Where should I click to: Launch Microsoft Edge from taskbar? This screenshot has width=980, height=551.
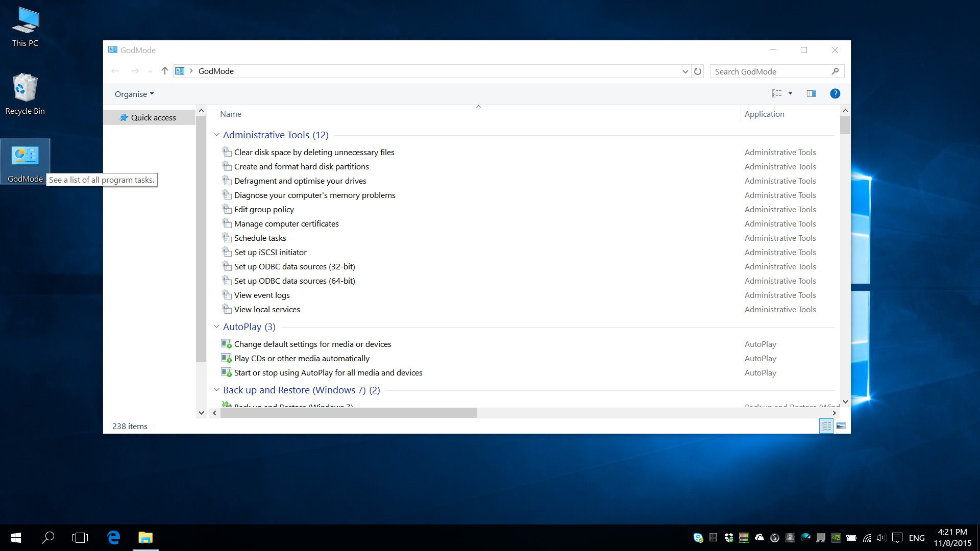113,538
